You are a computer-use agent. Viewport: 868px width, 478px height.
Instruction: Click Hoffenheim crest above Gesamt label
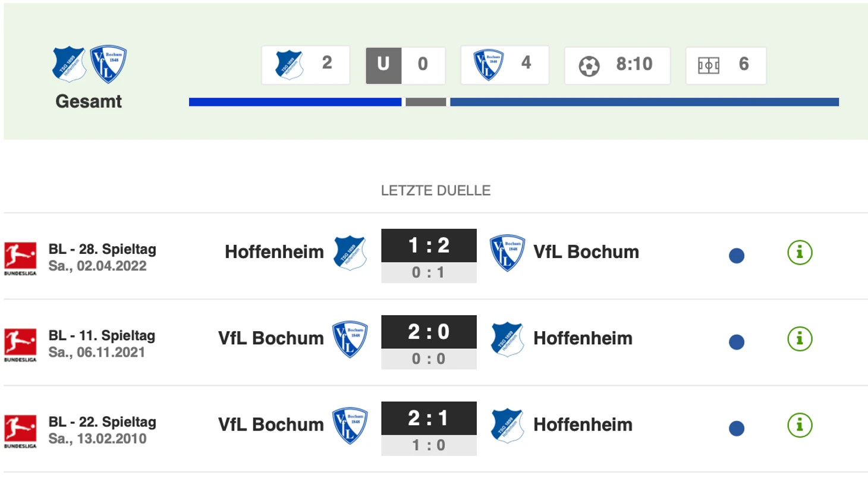69,64
